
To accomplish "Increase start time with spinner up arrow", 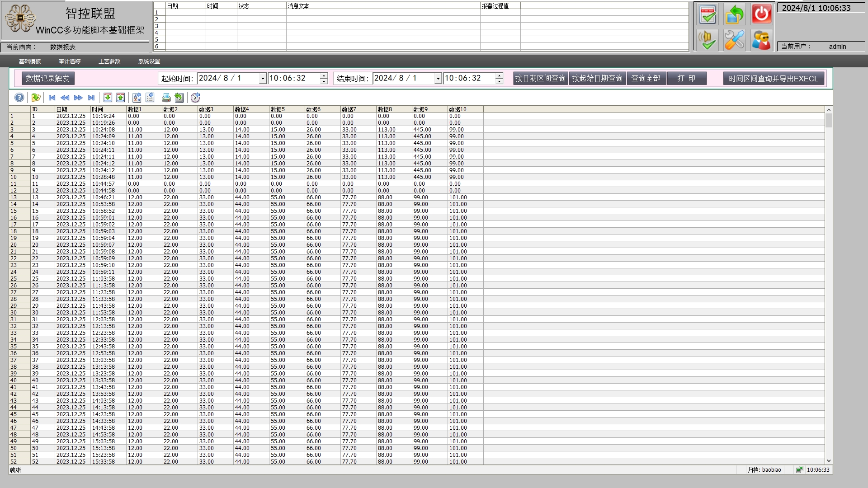I will point(324,75).
